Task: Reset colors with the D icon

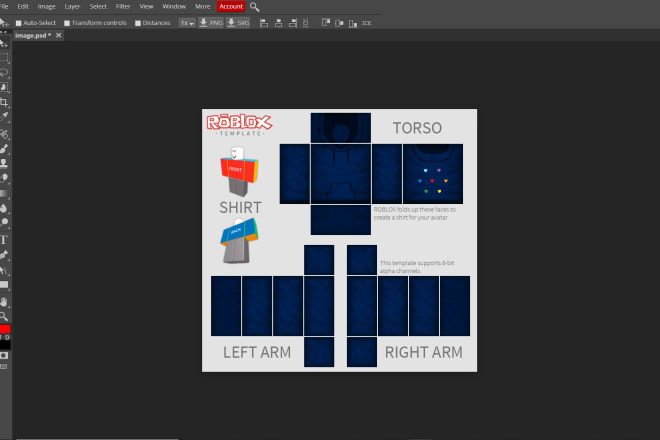Action: (7, 337)
